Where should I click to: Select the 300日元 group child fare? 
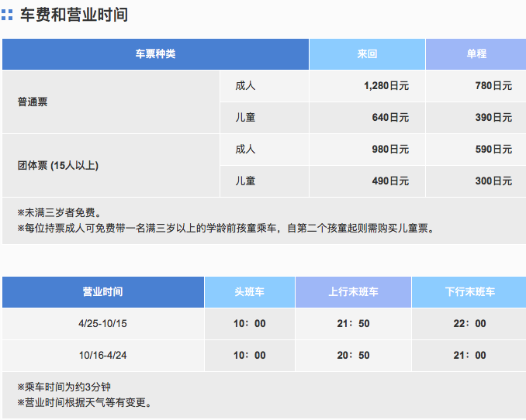(x=493, y=181)
